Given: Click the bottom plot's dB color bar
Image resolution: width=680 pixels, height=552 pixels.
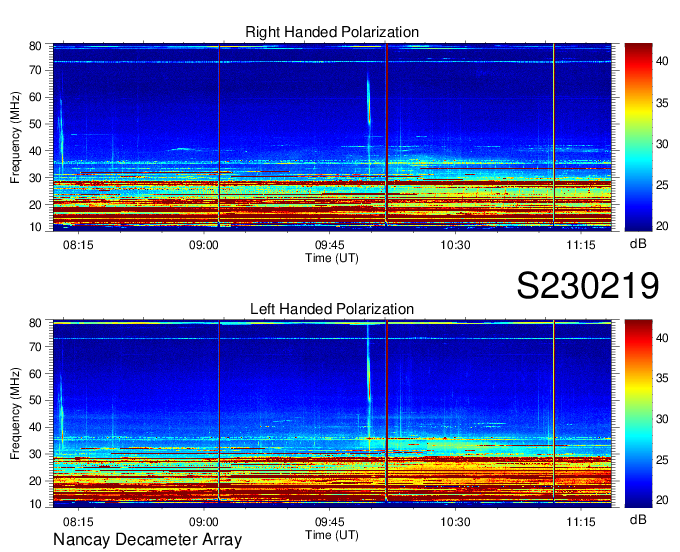Looking at the screenshot, I should [638, 414].
